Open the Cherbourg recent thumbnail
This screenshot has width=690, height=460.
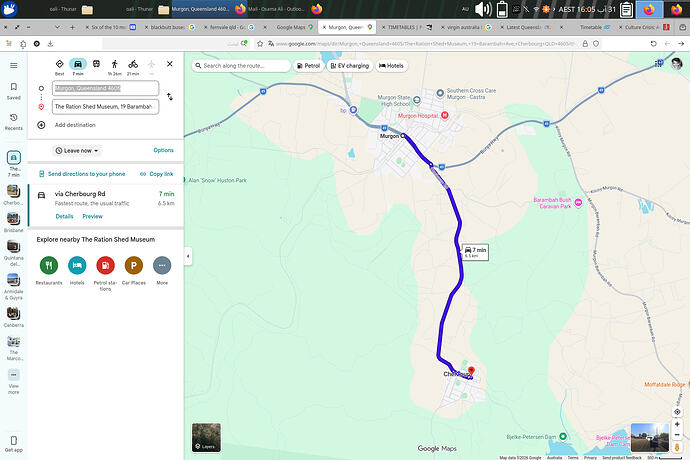coord(13,191)
